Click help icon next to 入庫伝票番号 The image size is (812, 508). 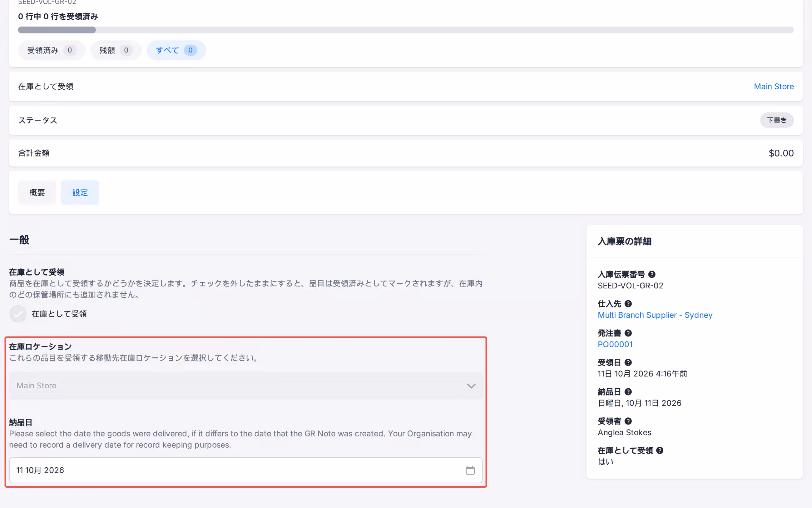[x=651, y=275]
